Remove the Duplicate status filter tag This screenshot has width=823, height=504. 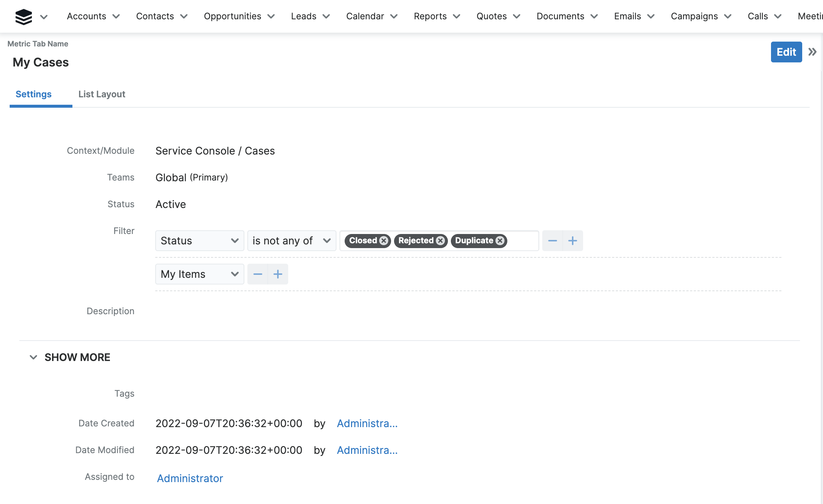click(x=500, y=241)
